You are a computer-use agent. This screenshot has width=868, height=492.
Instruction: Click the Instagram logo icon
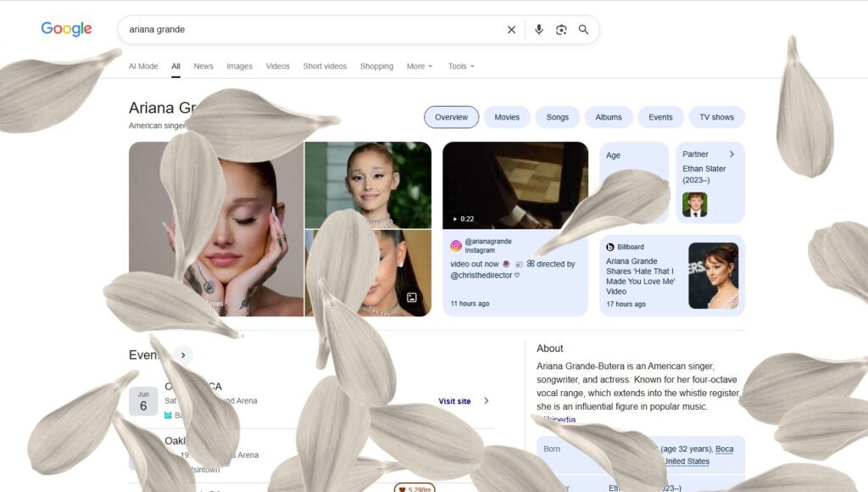coord(455,246)
